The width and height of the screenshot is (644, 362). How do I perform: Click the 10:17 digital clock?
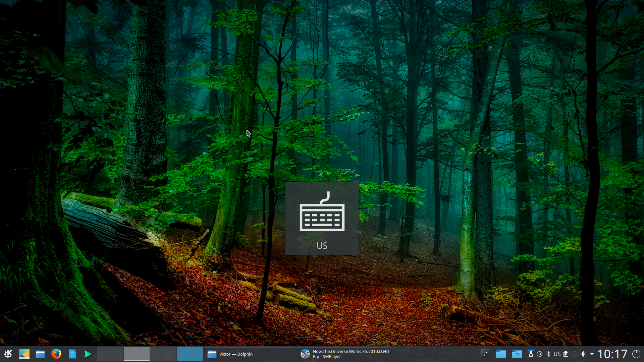pos(612,354)
